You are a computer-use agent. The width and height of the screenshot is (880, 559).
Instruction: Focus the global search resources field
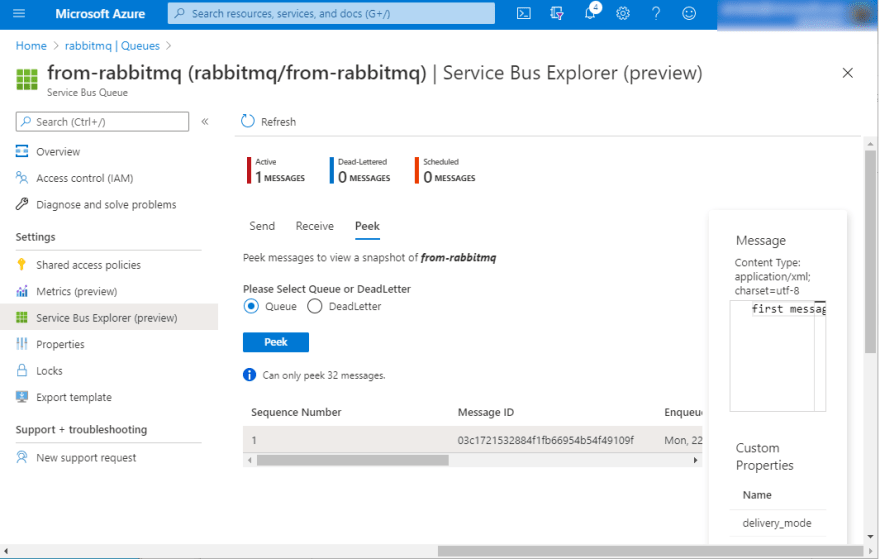click(x=331, y=13)
